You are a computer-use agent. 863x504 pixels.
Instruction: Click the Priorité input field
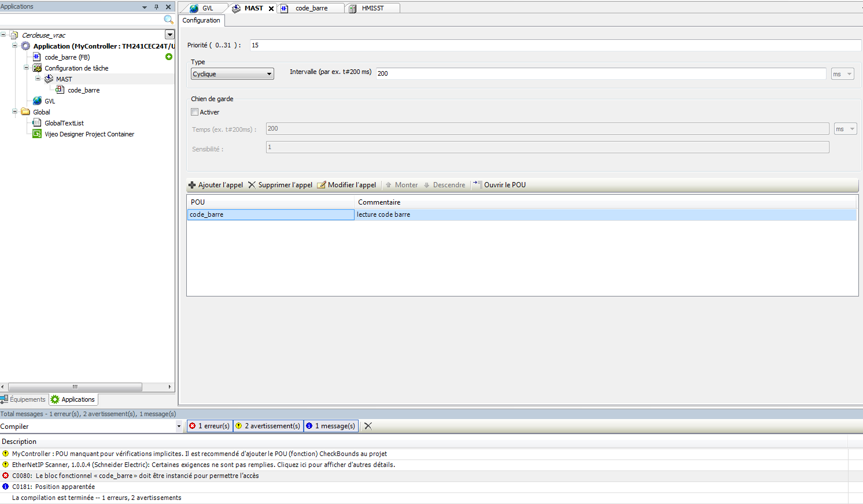click(554, 45)
